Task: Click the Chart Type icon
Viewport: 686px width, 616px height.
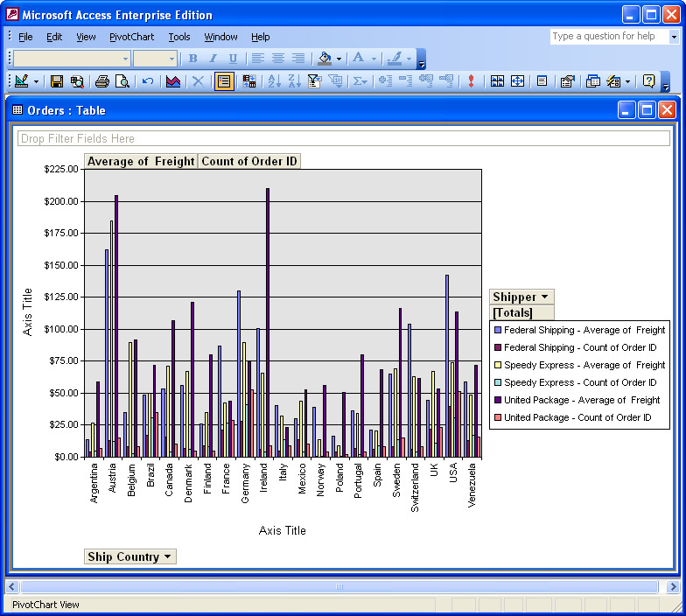Action: pos(173,81)
